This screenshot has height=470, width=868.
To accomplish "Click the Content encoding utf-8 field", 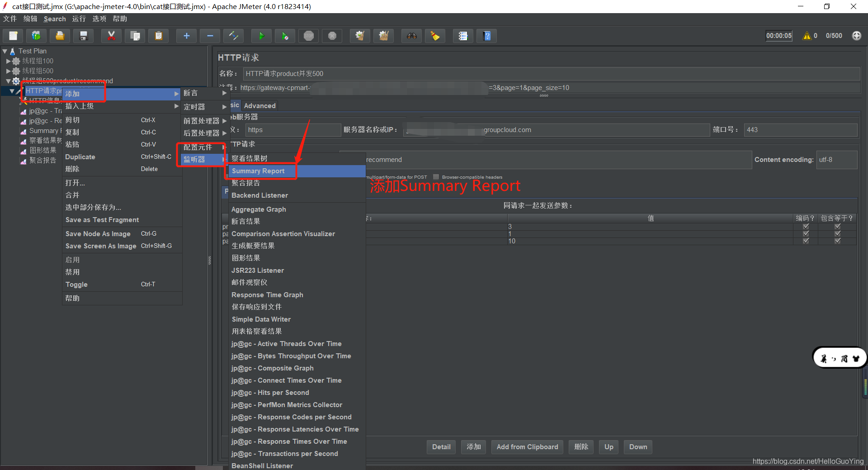I will point(837,160).
